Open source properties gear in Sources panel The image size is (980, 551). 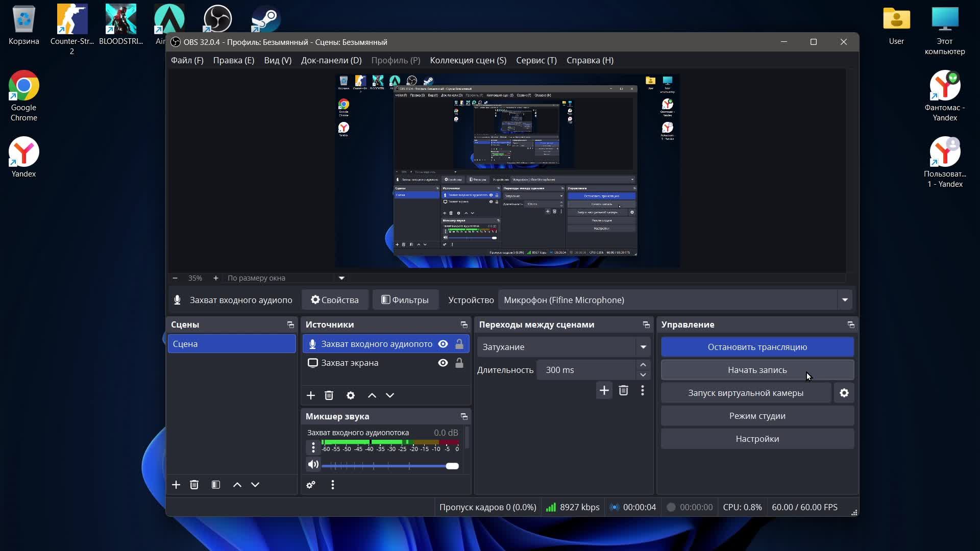350,395
